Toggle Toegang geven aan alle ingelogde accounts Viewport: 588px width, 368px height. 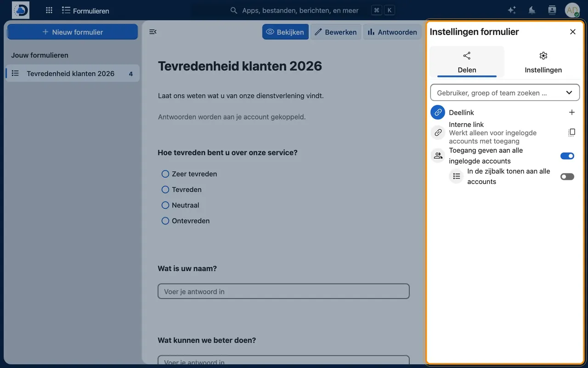click(x=567, y=156)
